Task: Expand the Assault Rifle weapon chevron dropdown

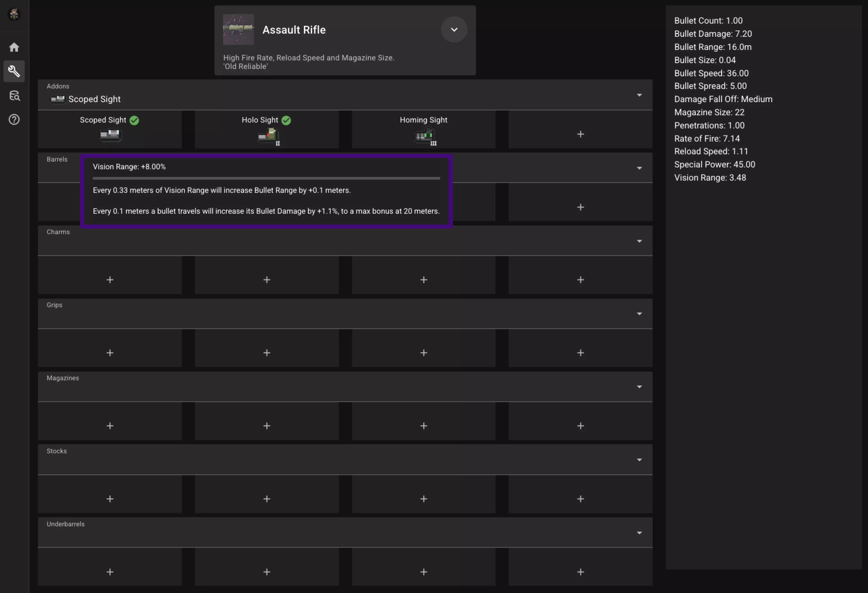Action: click(454, 29)
